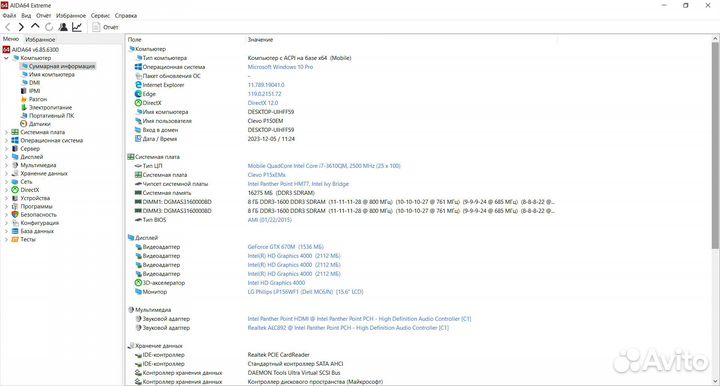Click the Конфигурация tree icon

click(15, 223)
